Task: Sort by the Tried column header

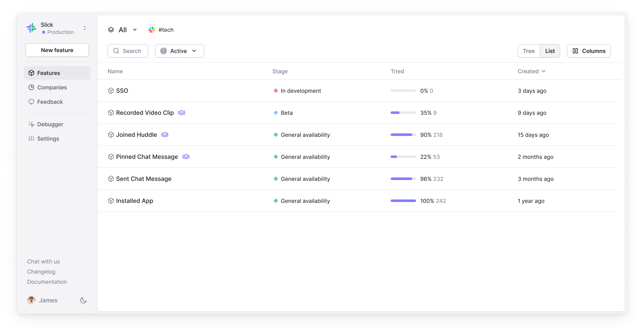Action: [397, 71]
